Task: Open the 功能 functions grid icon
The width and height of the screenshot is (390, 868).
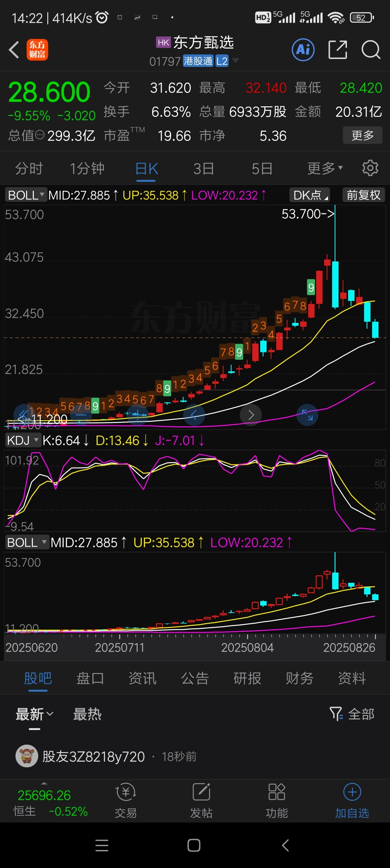Action: 277,792
